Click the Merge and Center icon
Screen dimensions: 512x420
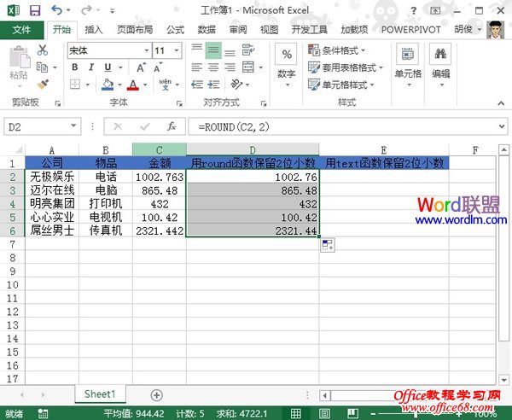248,67
